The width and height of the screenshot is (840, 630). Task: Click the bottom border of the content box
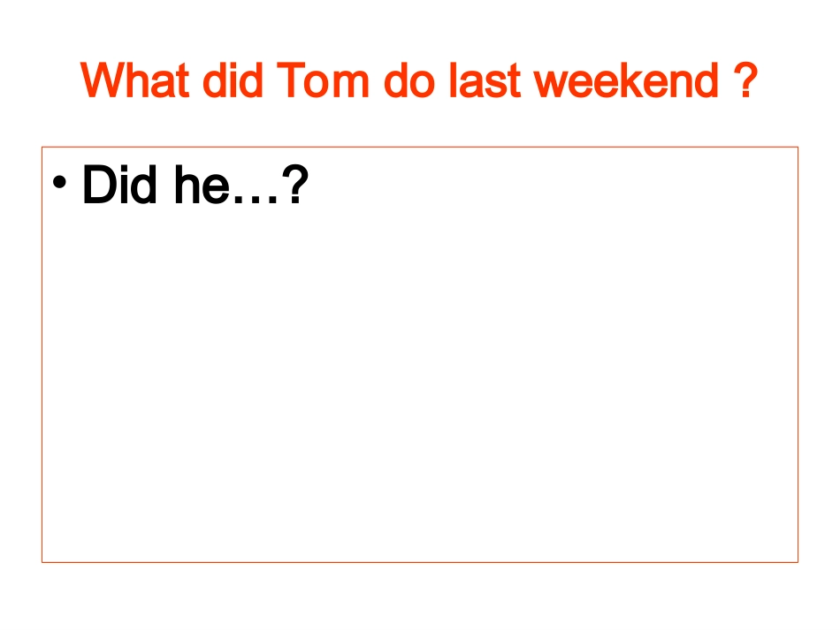click(x=420, y=562)
